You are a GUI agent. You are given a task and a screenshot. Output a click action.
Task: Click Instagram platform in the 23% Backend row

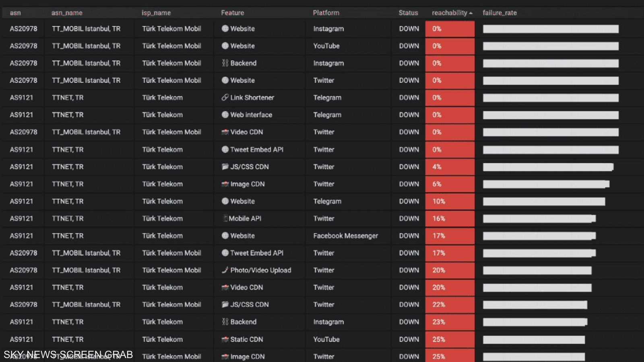pyautogui.click(x=328, y=322)
